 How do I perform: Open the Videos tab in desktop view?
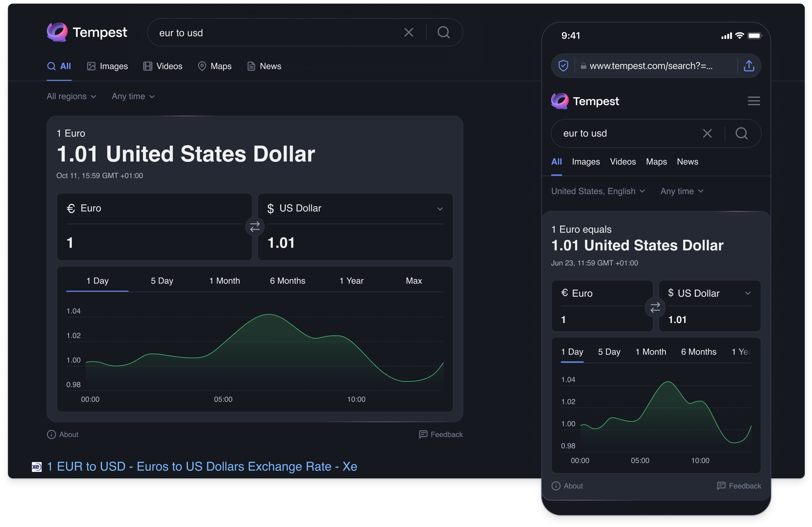pyautogui.click(x=163, y=66)
